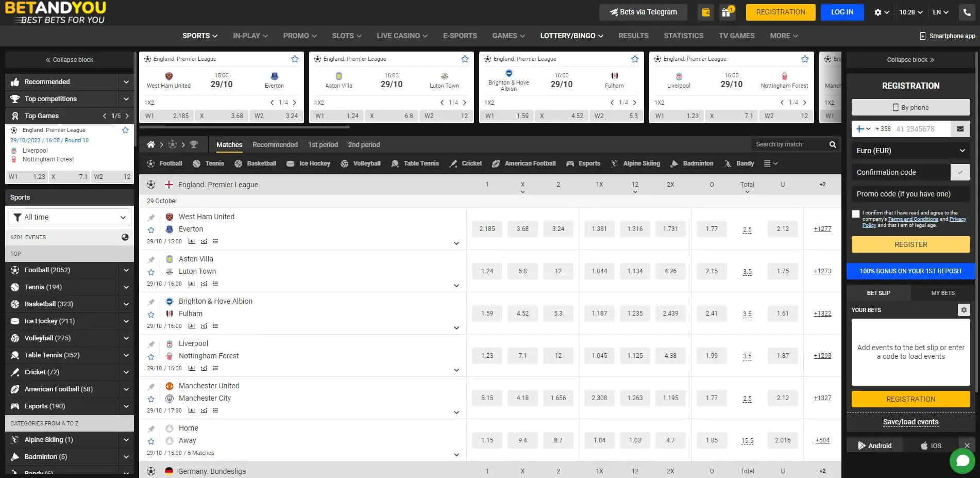Screen dimensions: 980x478
Task: Select the Cricket sport icon
Action: tap(454, 163)
